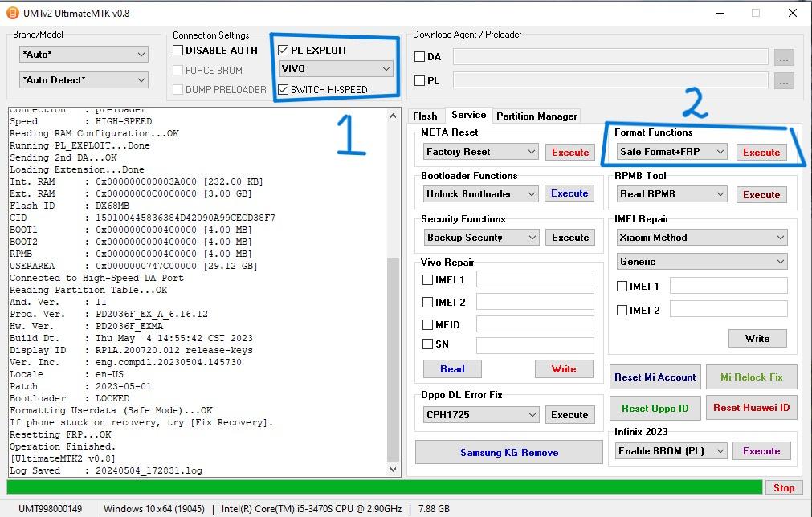Click the log vertical scrollbar thumb
This screenshot has width=812, height=517.
(393, 360)
